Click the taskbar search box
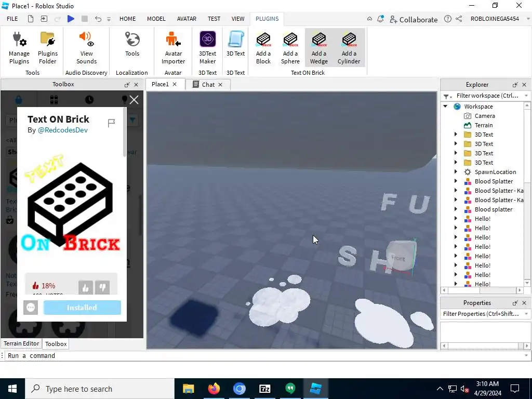The width and height of the screenshot is (532, 399). tap(100, 389)
